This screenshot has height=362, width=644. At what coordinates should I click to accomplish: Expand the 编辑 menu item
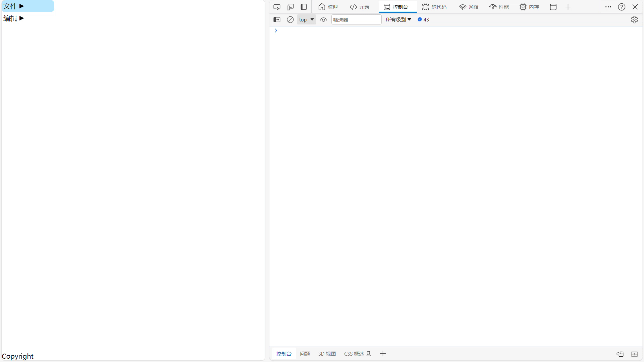(28, 18)
